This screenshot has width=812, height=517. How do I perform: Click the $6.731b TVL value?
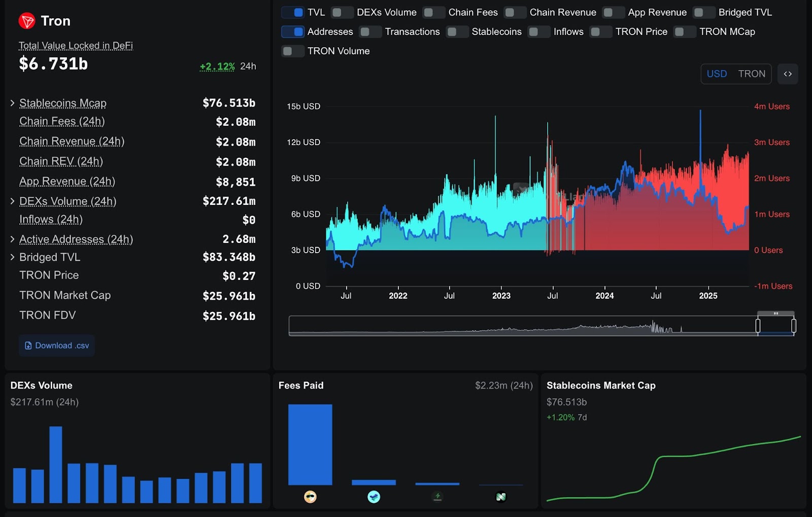(53, 64)
